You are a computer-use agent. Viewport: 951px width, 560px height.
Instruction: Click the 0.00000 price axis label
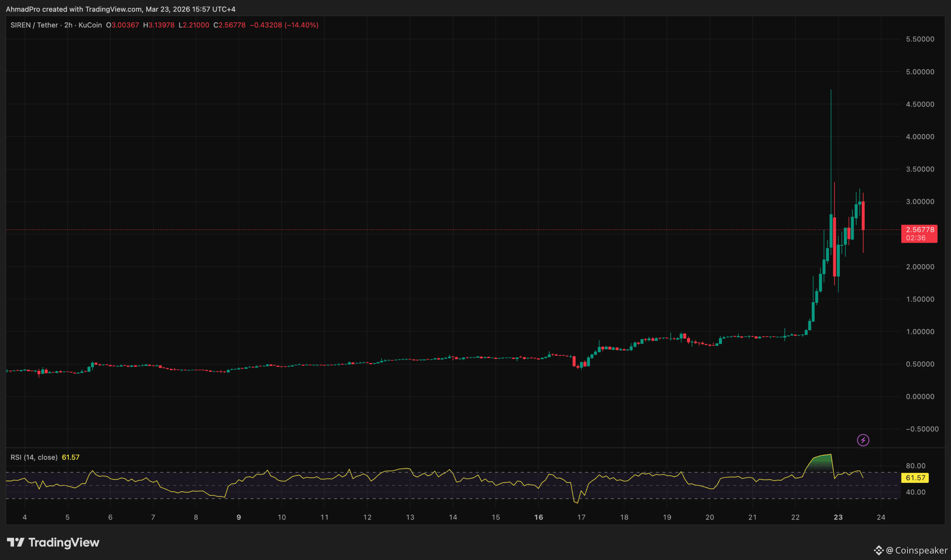coord(920,397)
